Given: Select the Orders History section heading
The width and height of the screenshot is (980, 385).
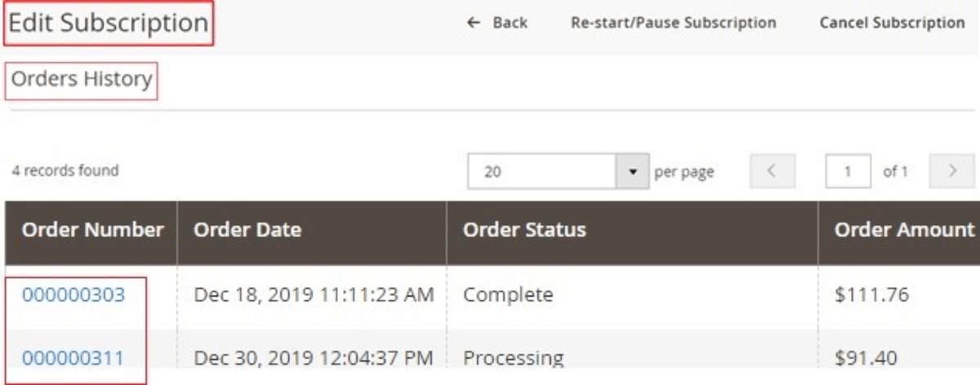Looking at the screenshot, I should coord(81,80).
